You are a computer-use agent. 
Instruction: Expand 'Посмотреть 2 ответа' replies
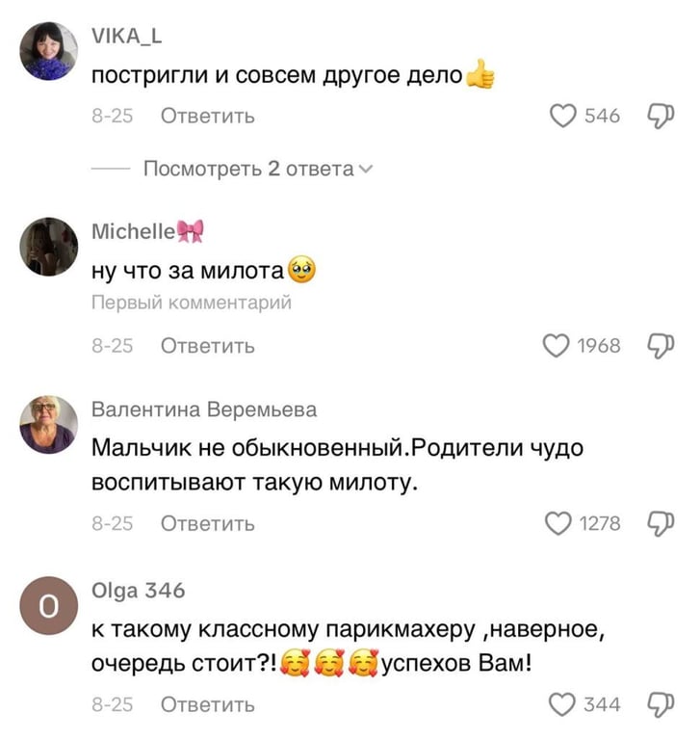click(258, 169)
